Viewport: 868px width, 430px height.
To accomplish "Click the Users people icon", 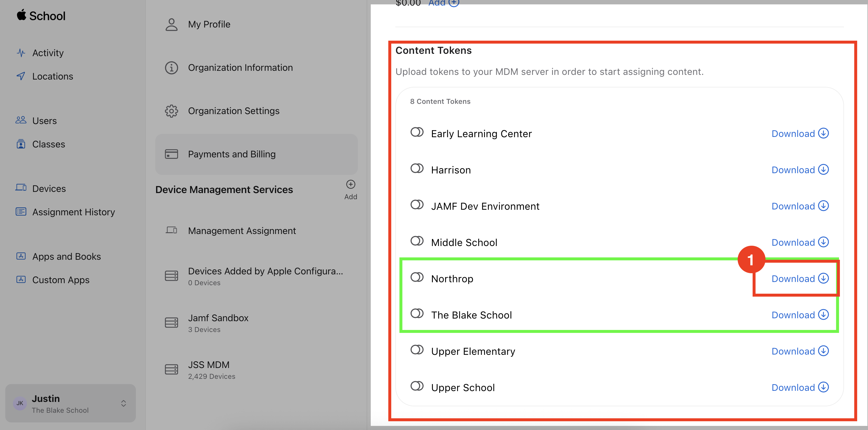I will click(x=21, y=120).
